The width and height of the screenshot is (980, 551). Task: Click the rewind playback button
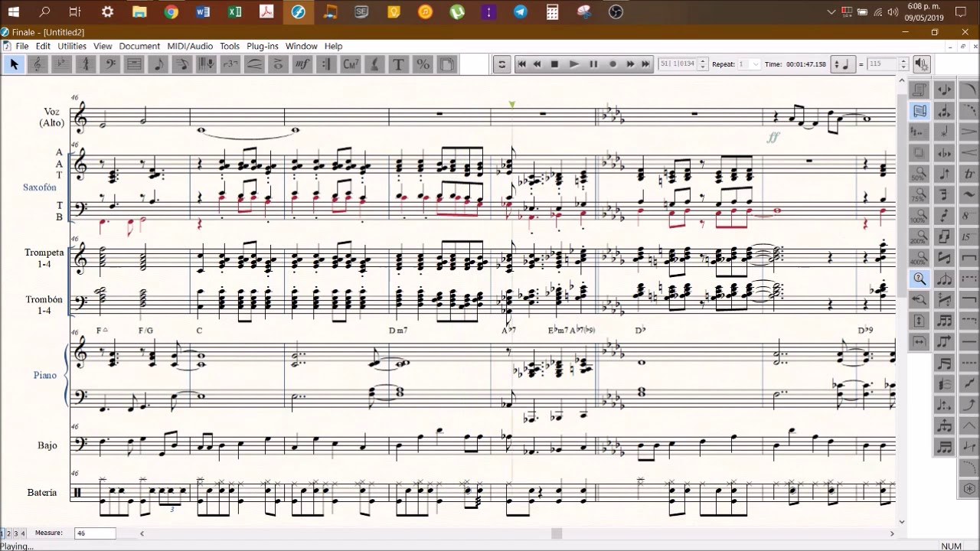[537, 64]
